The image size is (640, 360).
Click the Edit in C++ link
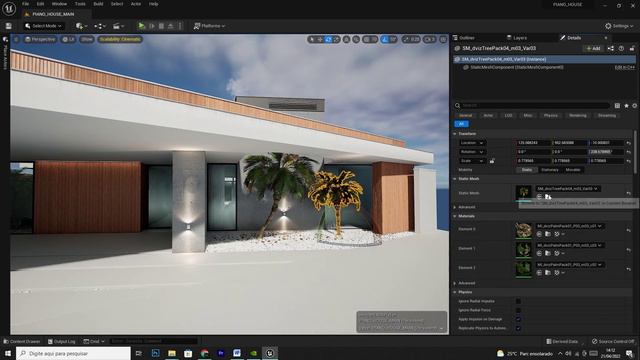pyautogui.click(x=625, y=67)
